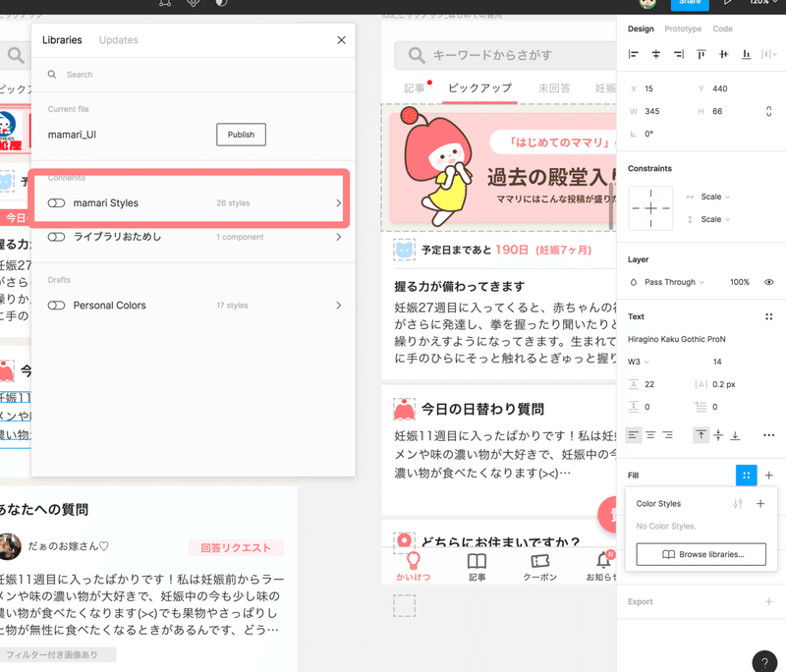This screenshot has height=672, width=786.
Task: Click the Share button
Action: pos(690,4)
